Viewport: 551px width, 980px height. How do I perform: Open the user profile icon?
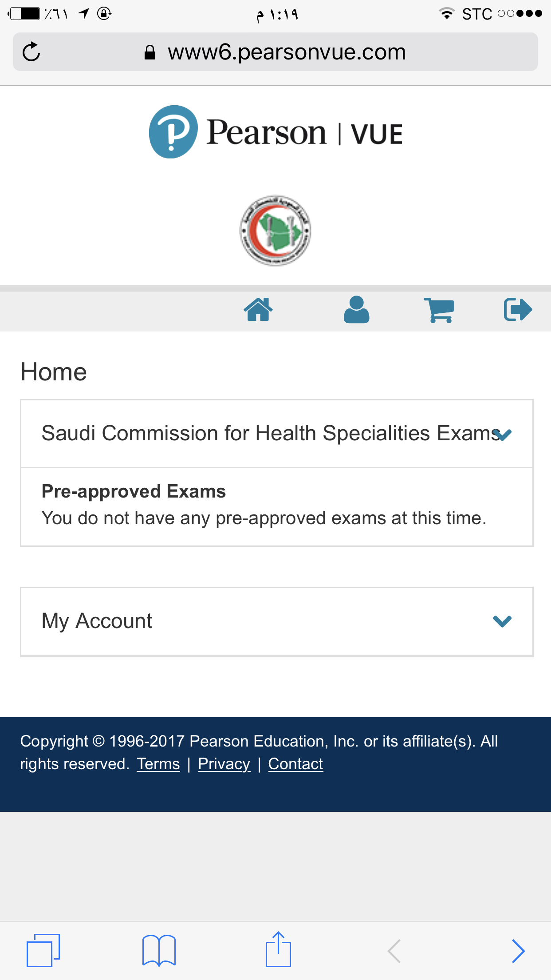tap(356, 309)
